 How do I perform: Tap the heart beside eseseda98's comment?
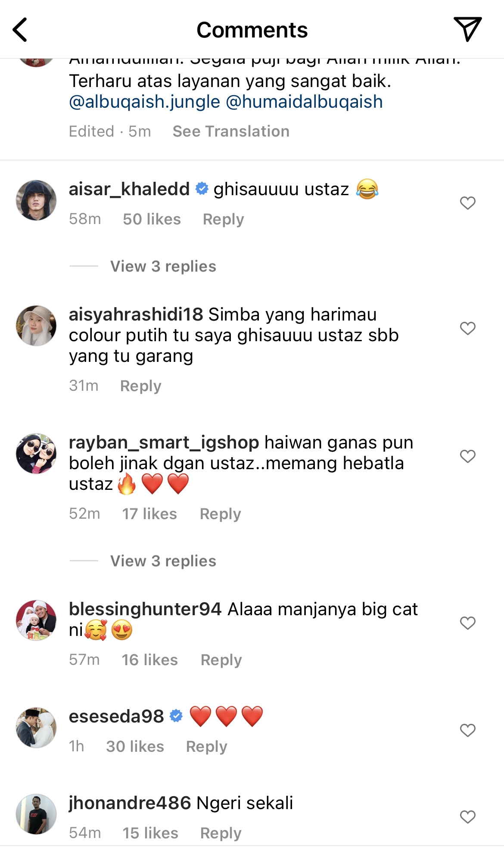[x=467, y=730]
